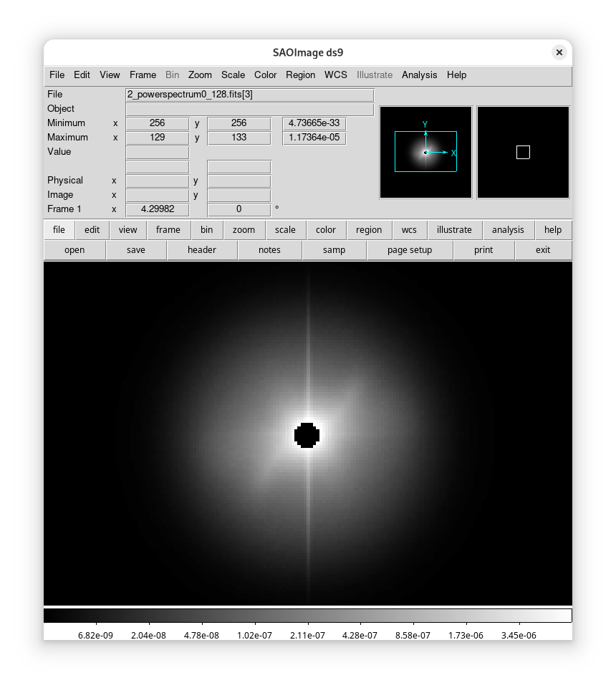616x688 pixels.
Task: Click the open file button
Action: point(74,250)
